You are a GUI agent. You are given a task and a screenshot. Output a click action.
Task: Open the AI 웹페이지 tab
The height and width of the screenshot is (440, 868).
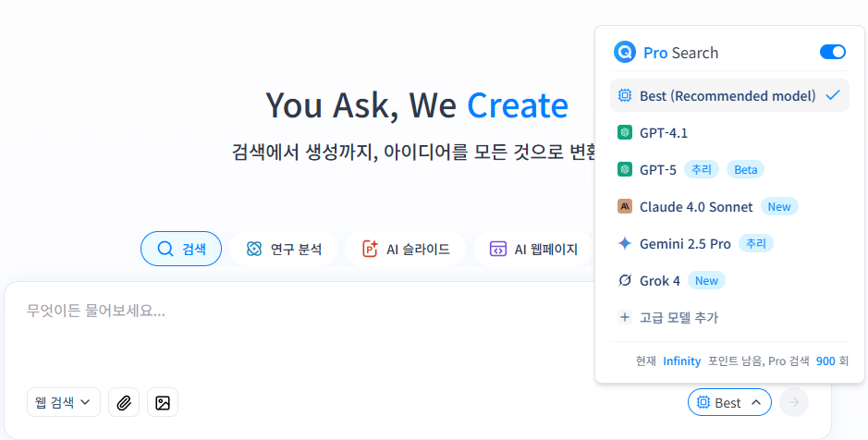(533, 249)
